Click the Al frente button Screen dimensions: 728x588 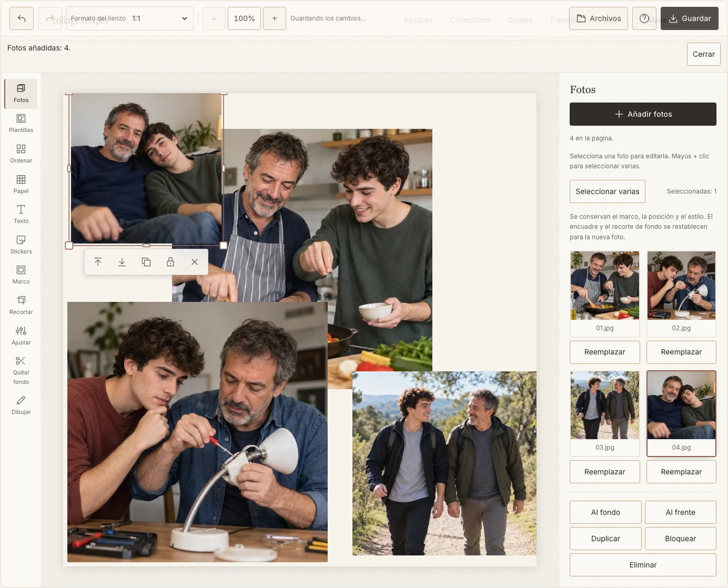(x=681, y=512)
